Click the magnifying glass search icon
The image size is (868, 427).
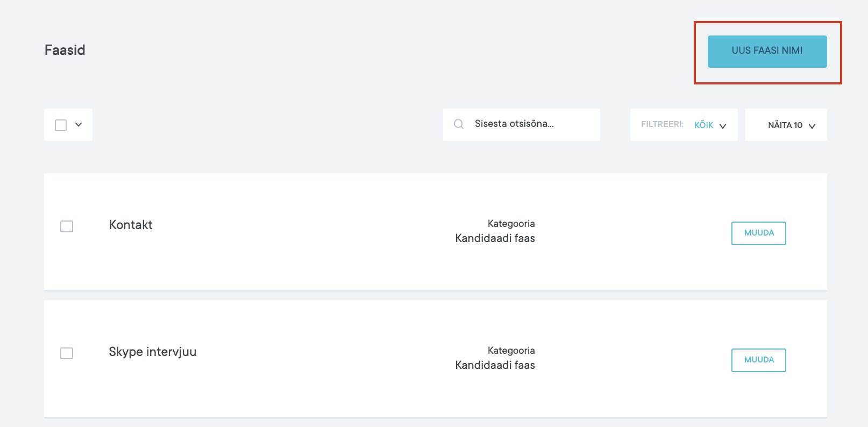(x=459, y=124)
